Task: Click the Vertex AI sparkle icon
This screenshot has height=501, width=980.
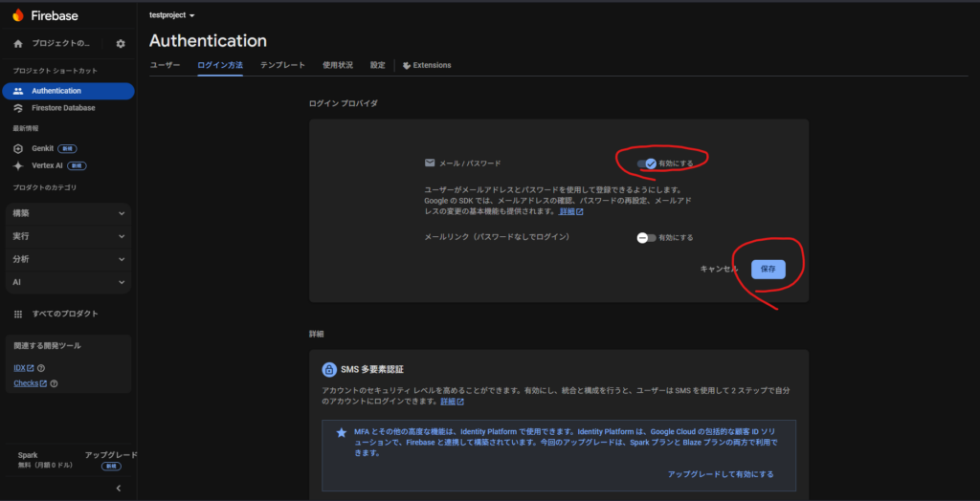Action: pyautogui.click(x=18, y=165)
